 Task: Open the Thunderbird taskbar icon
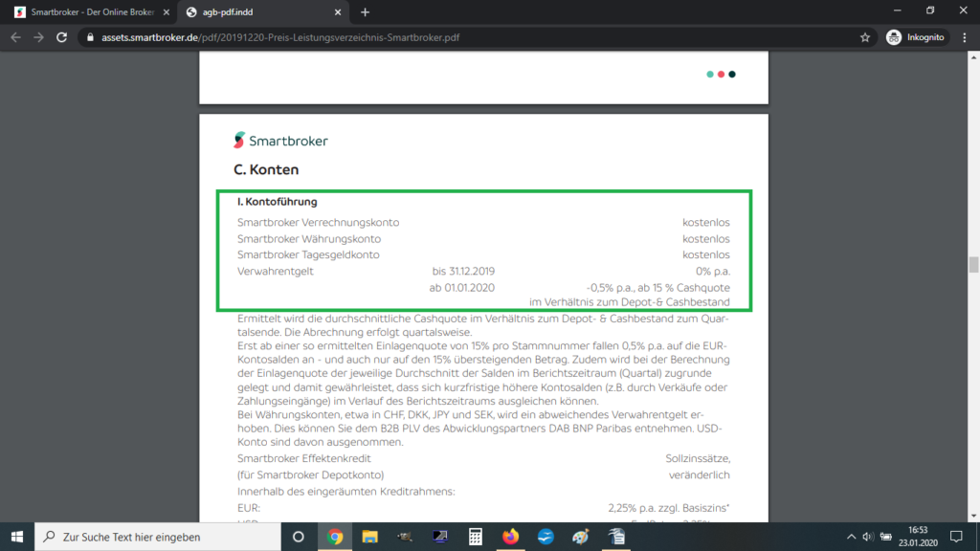tap(546, 537)
